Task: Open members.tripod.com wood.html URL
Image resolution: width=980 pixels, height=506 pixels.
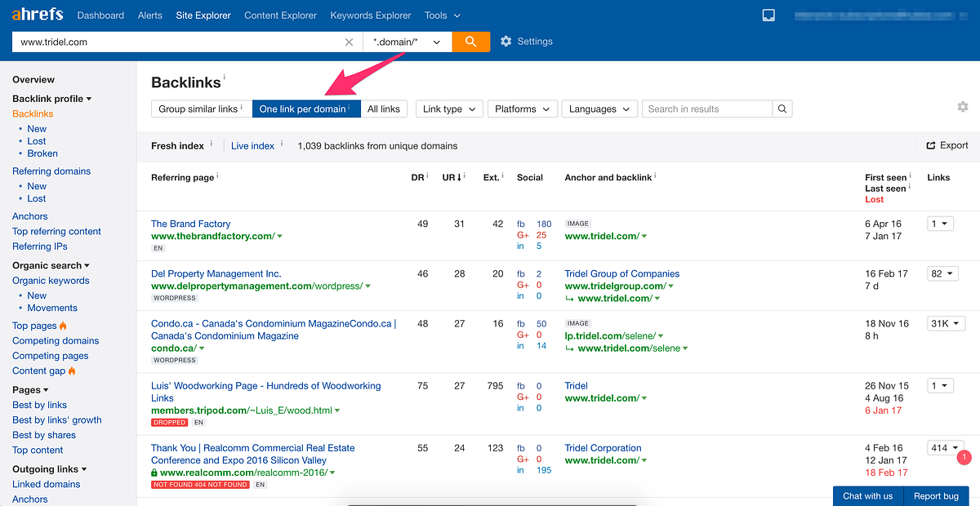Action: (x=243, y=411)
